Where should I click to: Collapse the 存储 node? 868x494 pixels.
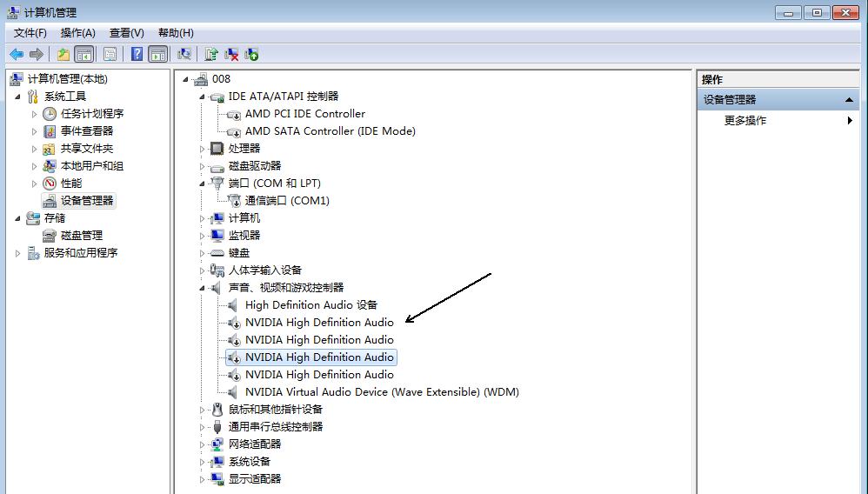coord(17,219)
